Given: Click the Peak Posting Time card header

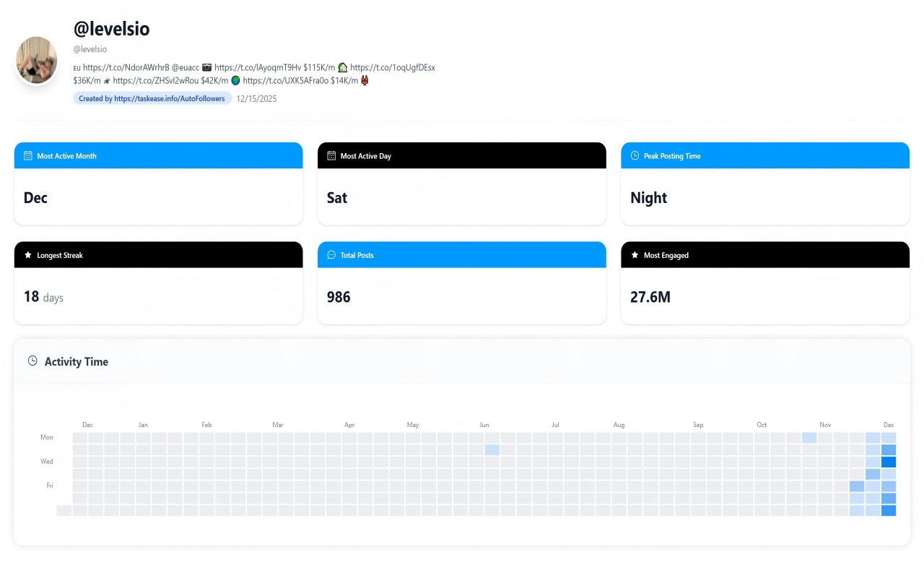Looking at the screenshot, I should 764,155.
